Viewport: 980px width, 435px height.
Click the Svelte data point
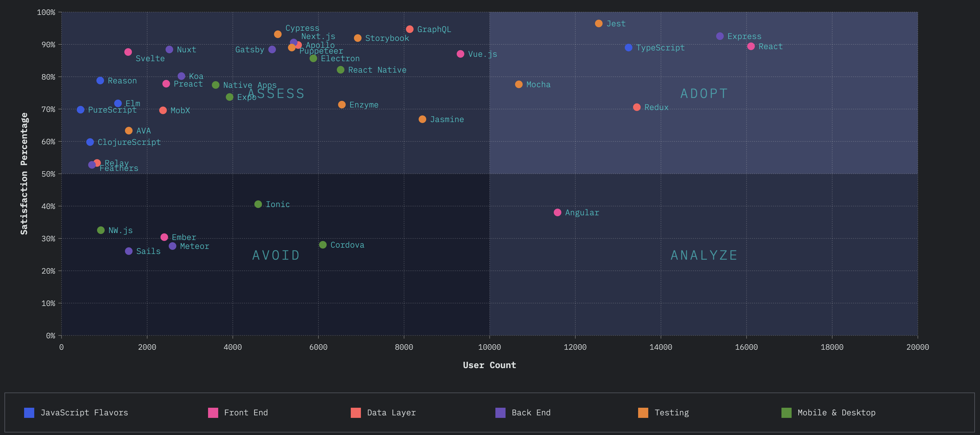(128, 52)
